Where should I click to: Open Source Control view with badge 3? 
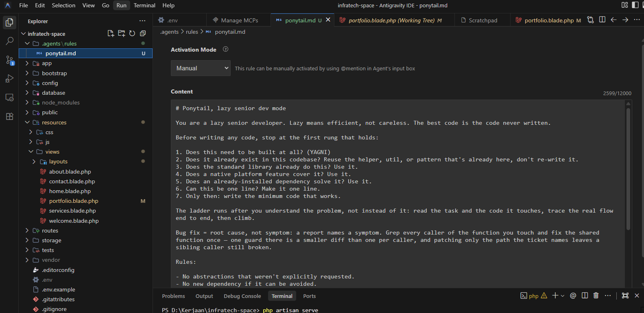coord(9,60)
